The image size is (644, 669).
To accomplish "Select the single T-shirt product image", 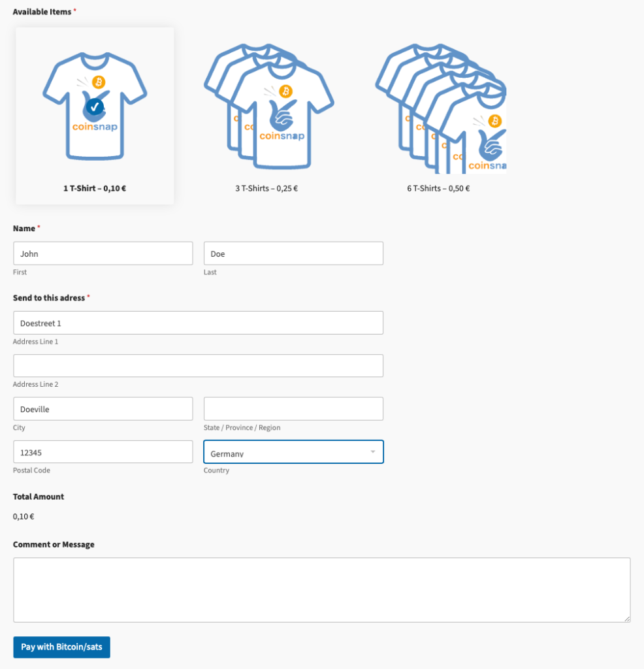I will pos(95,108).
